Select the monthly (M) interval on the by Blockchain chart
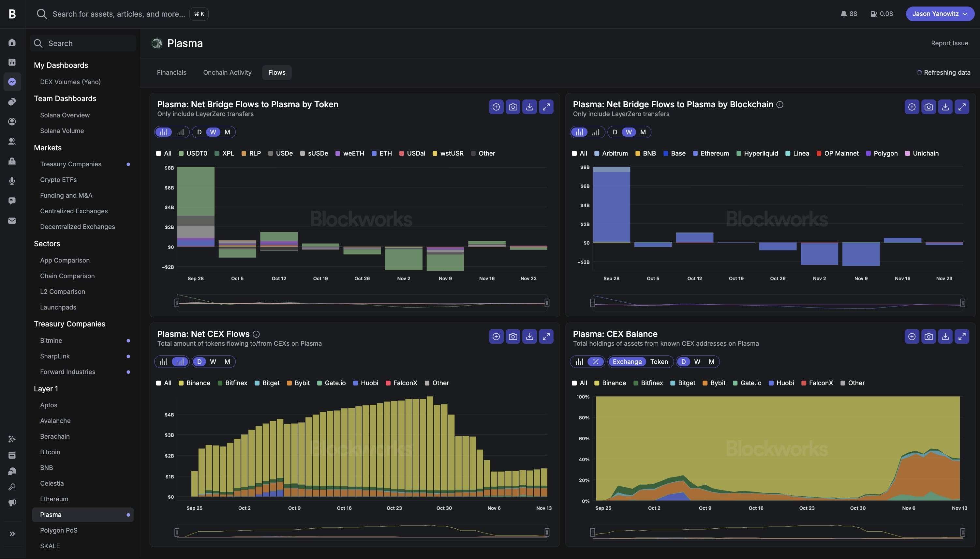Screen dimensions: 980x559 pos(643,132)
